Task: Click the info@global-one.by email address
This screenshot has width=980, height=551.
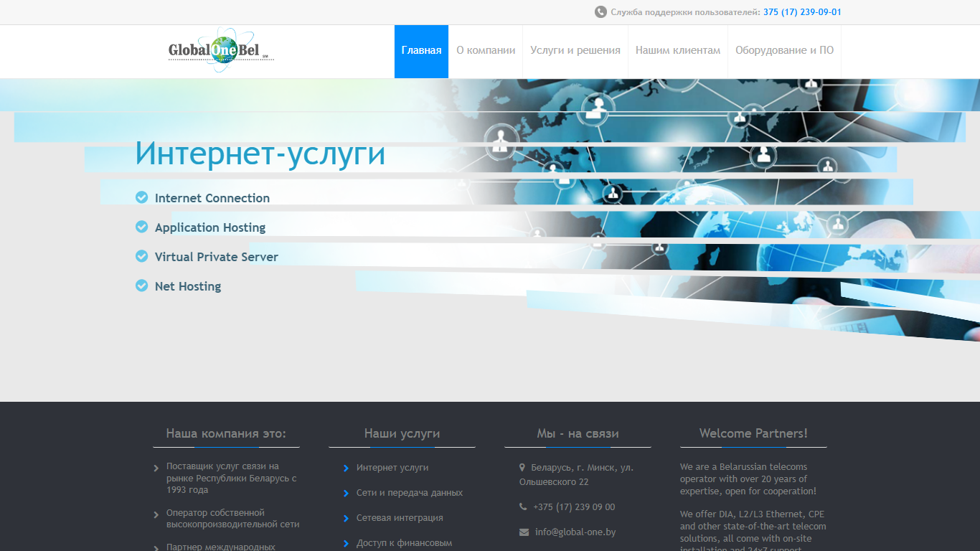Action: pyautogui.click(x=575, y=532)
